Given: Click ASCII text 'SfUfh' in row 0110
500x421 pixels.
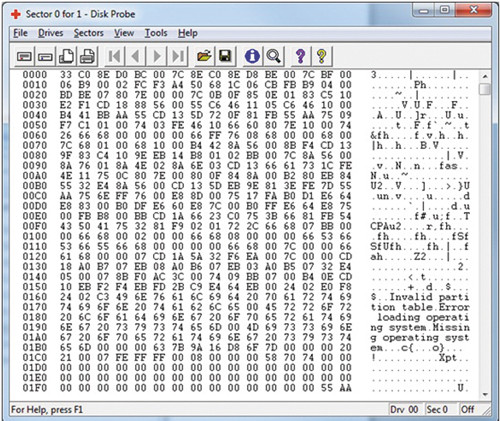Looking at the screenshot, I should (386, 247).
